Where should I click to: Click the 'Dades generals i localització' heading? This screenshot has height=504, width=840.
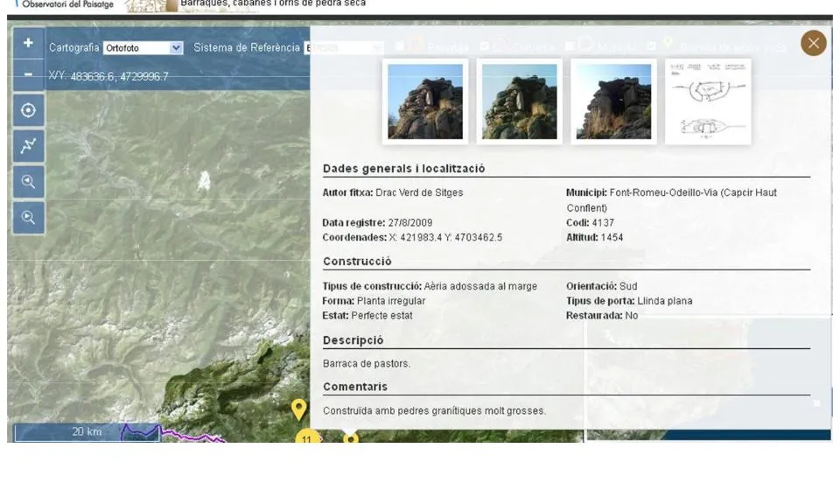pos(404,169)
